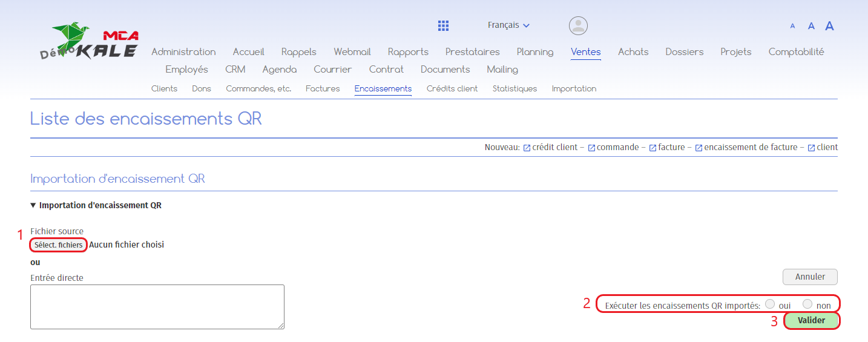Click external-link icon beside crédit client
Image resolution: width=868 pixels, height=342 pixels.
[527, 148]
